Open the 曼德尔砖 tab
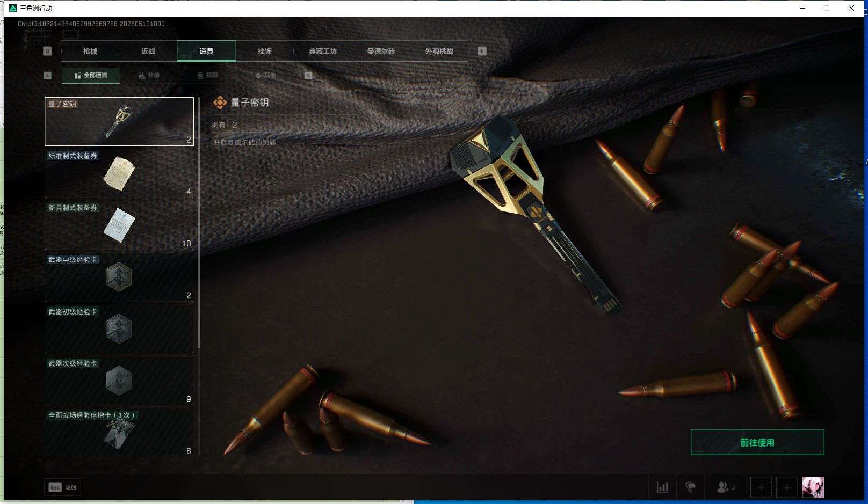Screen dimensions: 868x504 pyautogui.click(x=381, y=51)
